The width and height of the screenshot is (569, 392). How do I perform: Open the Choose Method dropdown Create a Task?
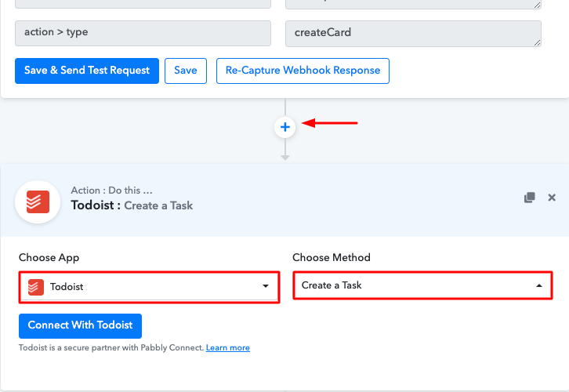422,285
